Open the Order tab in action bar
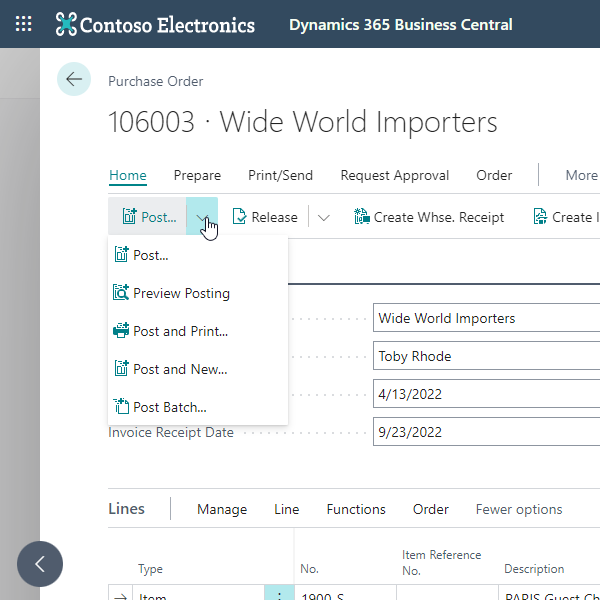Screen dimensions: 600x600 pos(494,175)
